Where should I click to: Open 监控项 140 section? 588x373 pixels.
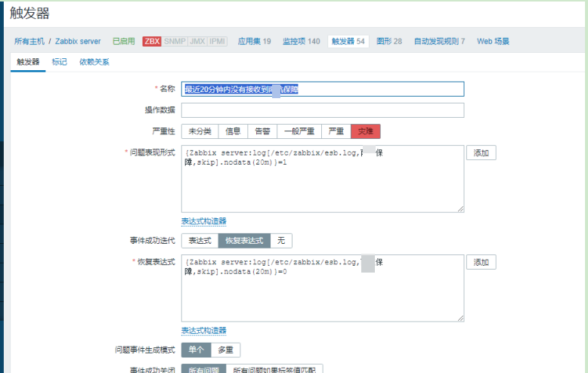(301, 42)
